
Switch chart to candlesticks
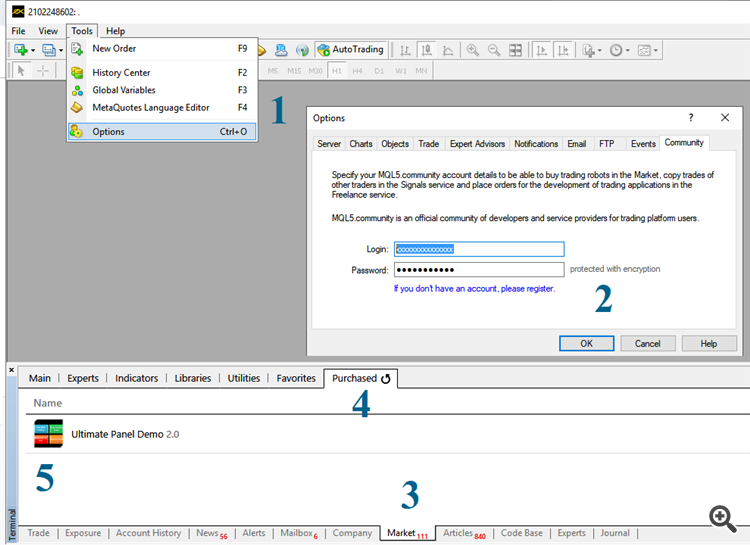(x=426, y=50)
